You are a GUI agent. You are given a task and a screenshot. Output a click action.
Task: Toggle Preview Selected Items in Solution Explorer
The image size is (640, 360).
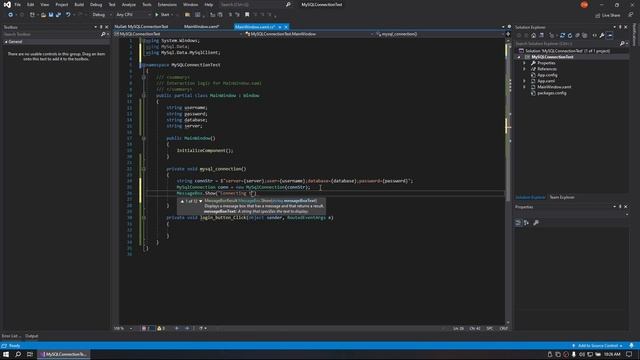609,36
